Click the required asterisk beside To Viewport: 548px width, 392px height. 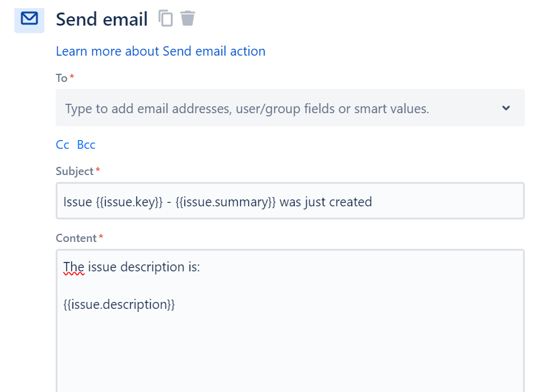click(x=71, y=75)
